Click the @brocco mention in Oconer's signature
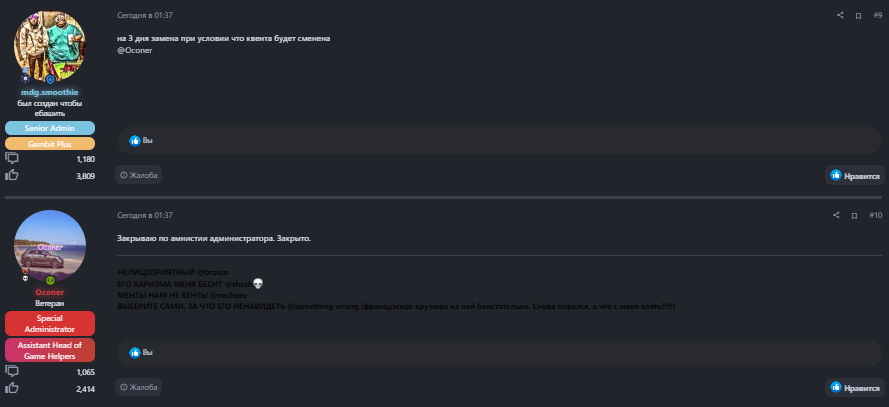 pyautogui.click(x=213, y=272)
